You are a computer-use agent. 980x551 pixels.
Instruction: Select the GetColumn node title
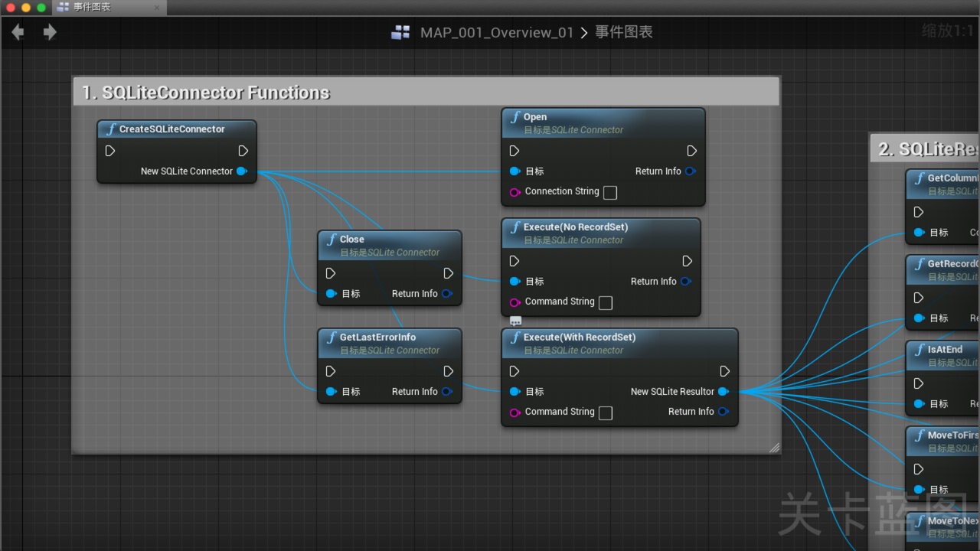953,178
